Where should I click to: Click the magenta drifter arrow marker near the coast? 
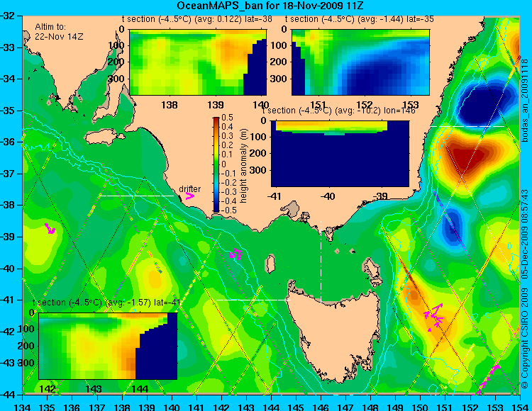(190, 196)
